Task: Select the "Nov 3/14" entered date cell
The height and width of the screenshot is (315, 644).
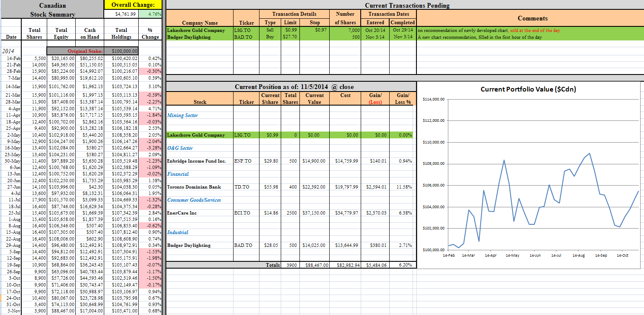Action: click(x=375, y=37)
